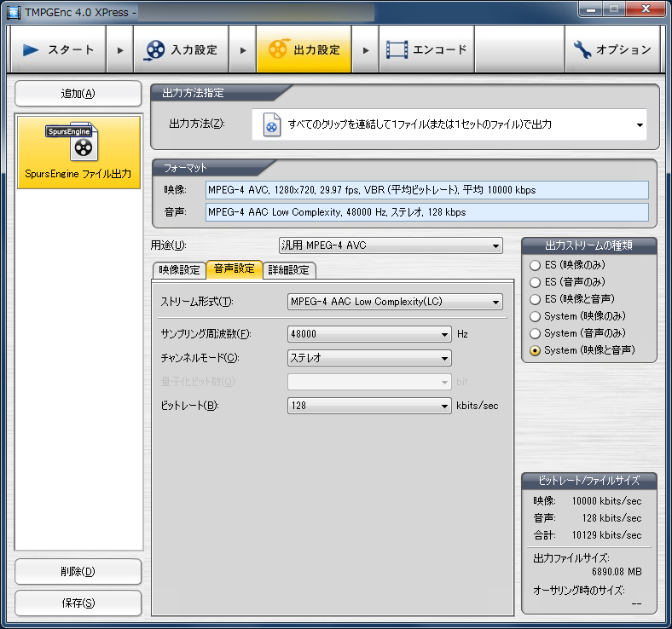The width and height of the screenshot is (672, 629).
Task: Switch to the 詳細設定 tab
Action: 289,270
